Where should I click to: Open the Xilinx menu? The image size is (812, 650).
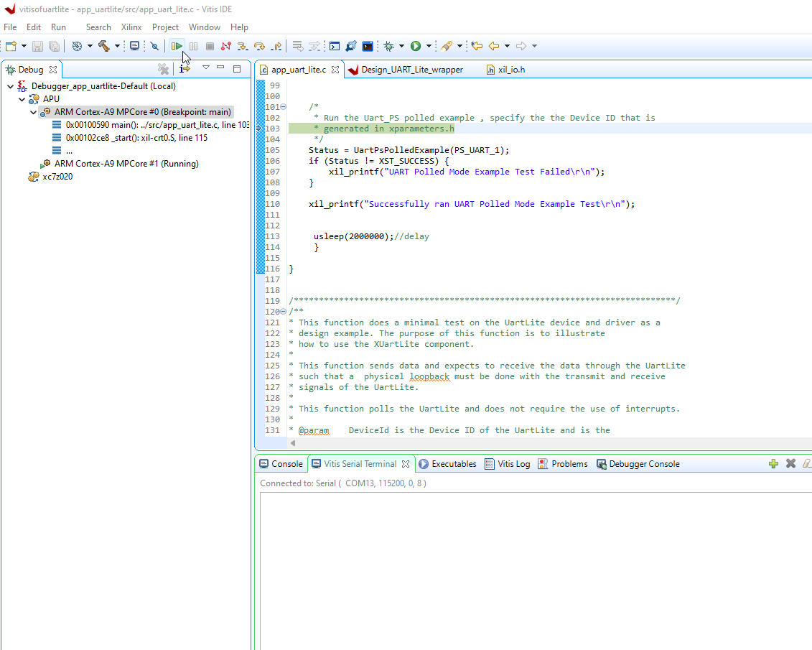pyautogui.click(x=131, y=27)
